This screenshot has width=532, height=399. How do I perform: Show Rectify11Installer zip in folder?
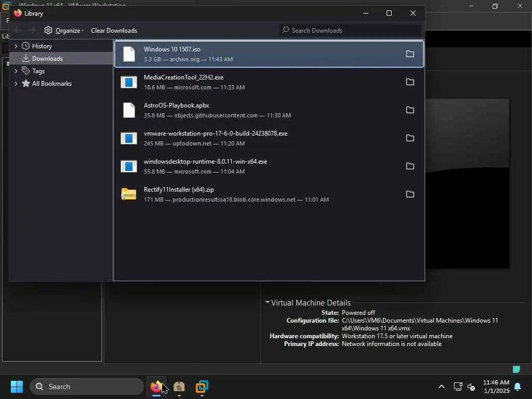click(410, 194)
